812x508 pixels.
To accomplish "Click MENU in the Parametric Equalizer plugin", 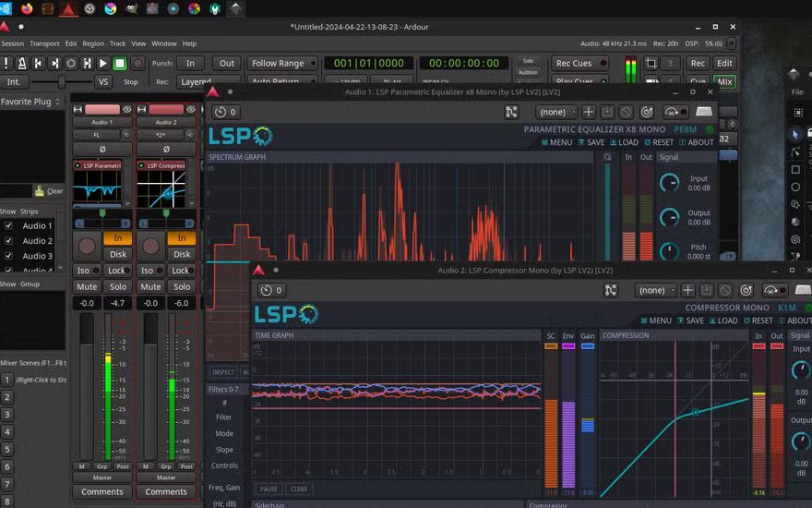I will (556, 142).
